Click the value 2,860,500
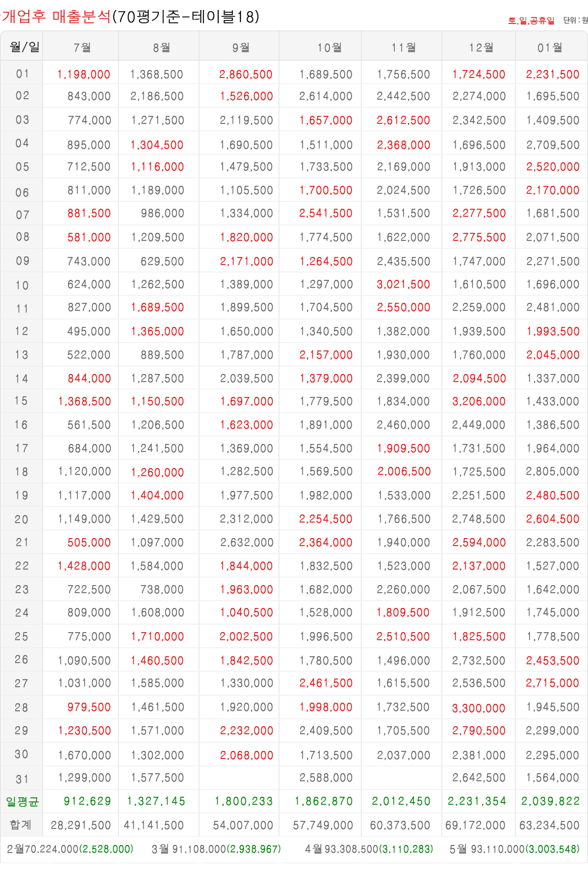 point(246,75)
